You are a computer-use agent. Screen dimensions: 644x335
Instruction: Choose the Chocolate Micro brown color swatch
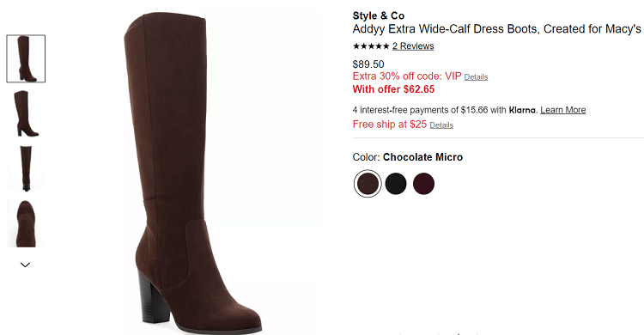pos(368,183)
